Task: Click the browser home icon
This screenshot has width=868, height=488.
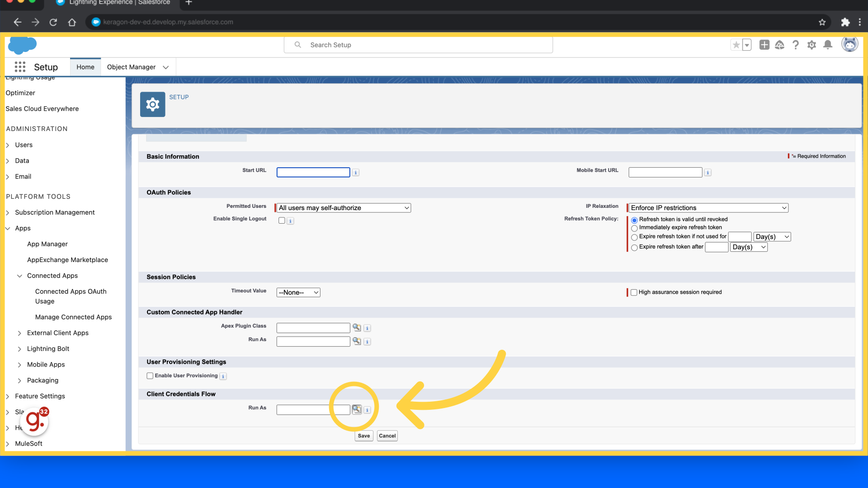Action: (72, 22)
